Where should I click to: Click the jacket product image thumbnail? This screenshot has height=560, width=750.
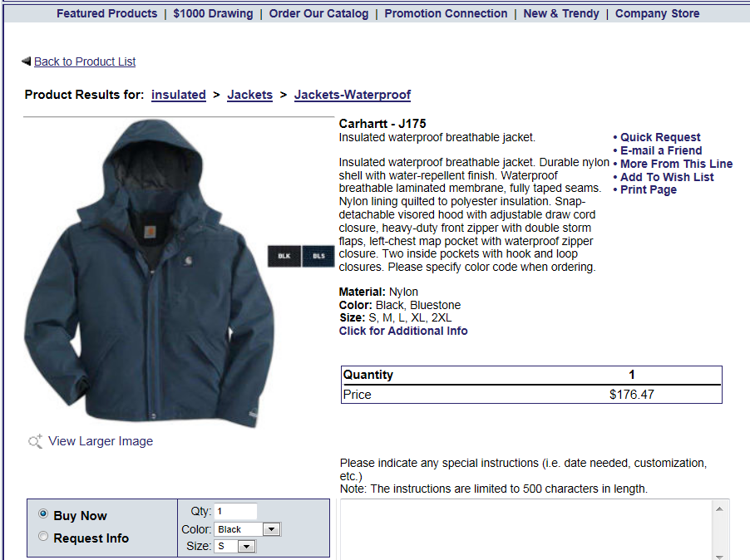coord(149,273)
